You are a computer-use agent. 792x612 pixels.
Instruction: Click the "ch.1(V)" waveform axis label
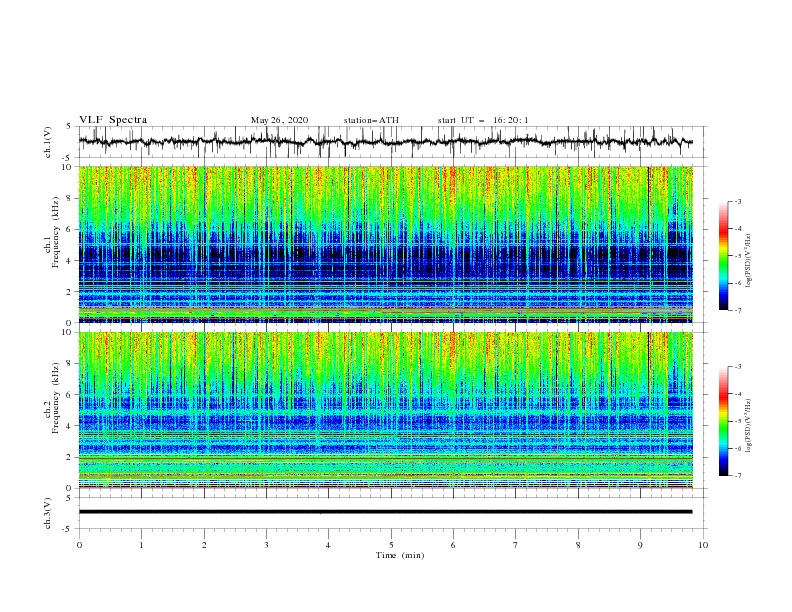[48, 142]
